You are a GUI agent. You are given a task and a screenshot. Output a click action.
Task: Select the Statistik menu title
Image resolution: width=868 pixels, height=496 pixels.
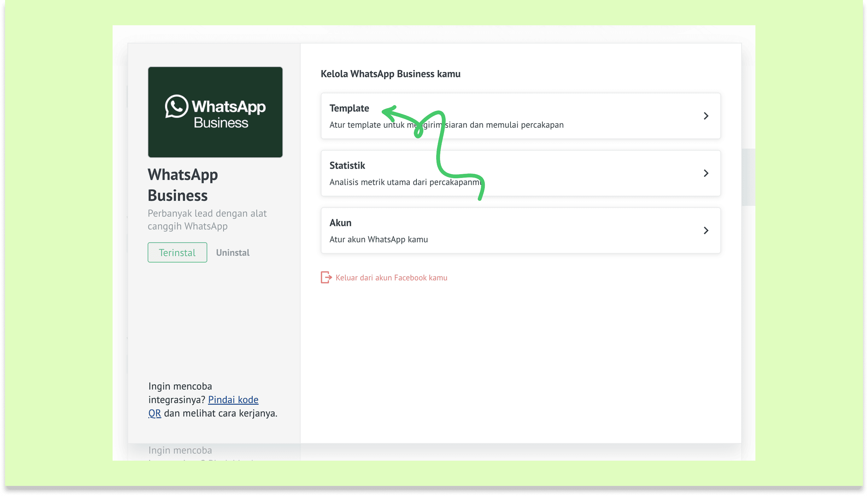point(347,166)
